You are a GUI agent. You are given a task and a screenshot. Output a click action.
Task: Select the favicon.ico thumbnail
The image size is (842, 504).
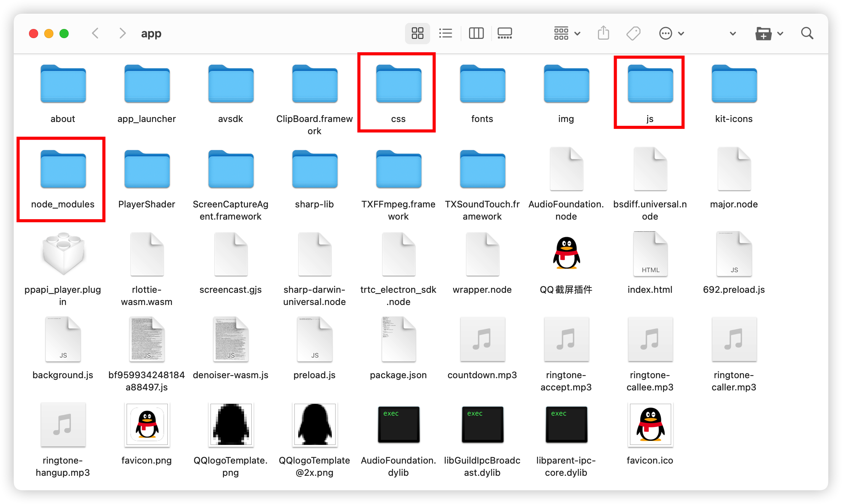click(x=650, y=424)
